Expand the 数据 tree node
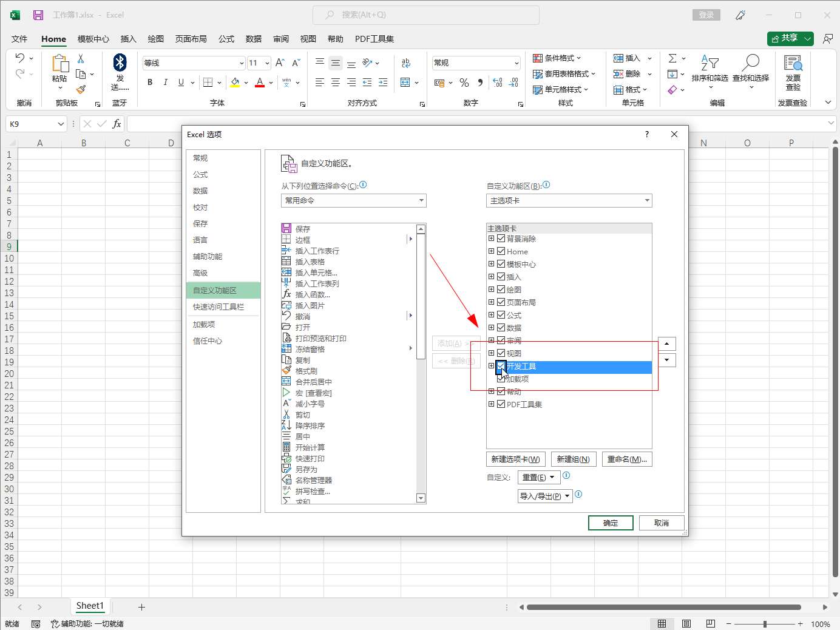The width and height of the screenshot is (840, 630). coord(492,328)
